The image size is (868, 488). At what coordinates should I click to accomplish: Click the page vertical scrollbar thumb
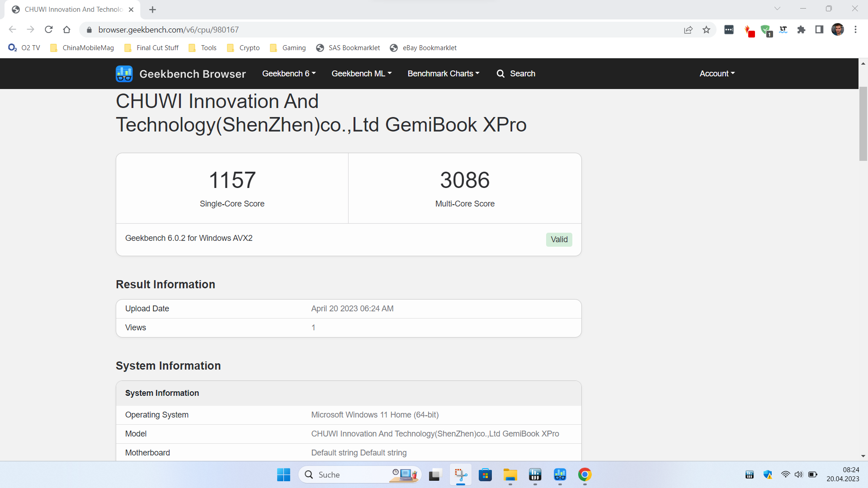(x=863, y=123)
